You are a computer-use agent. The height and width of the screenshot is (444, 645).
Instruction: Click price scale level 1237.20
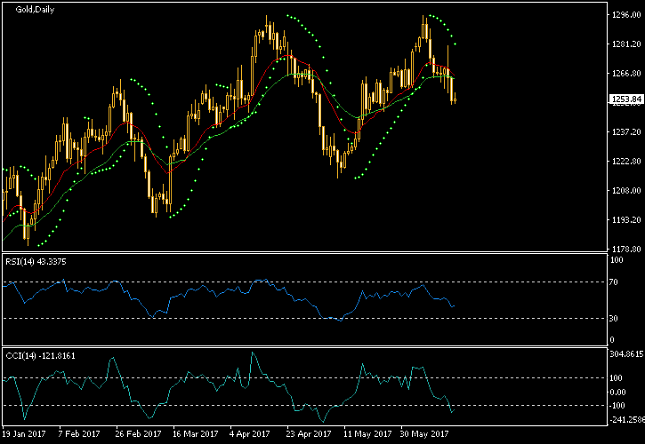click(626, 132)
